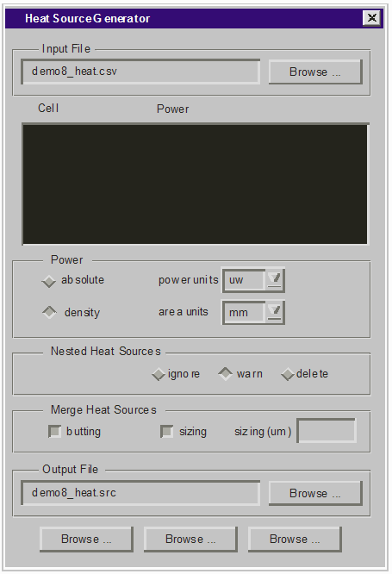Choose ignore for Nested Heat Sources

pyautogui.click(x=159, y=374)
